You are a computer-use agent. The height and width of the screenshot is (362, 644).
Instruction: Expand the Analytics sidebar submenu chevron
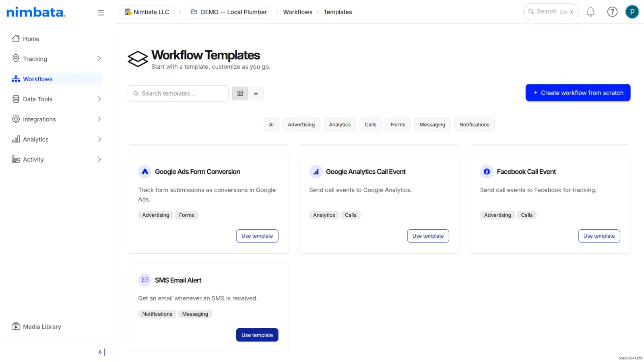click(x=99, y=139)
